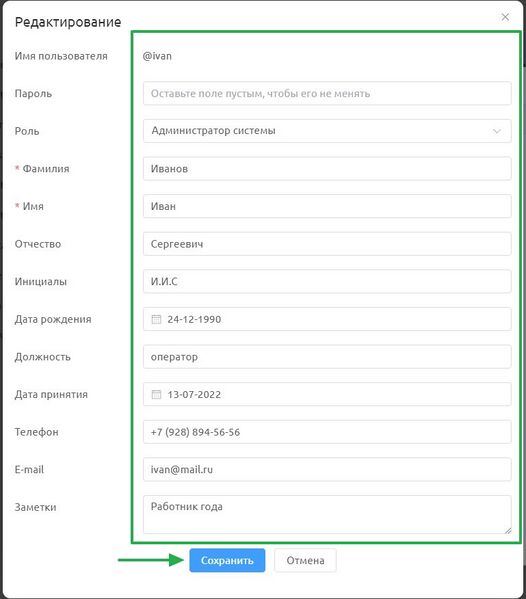Click the Инициалы field with И.И.С
The width and height of the screenshot is (526, 599).
327,282
